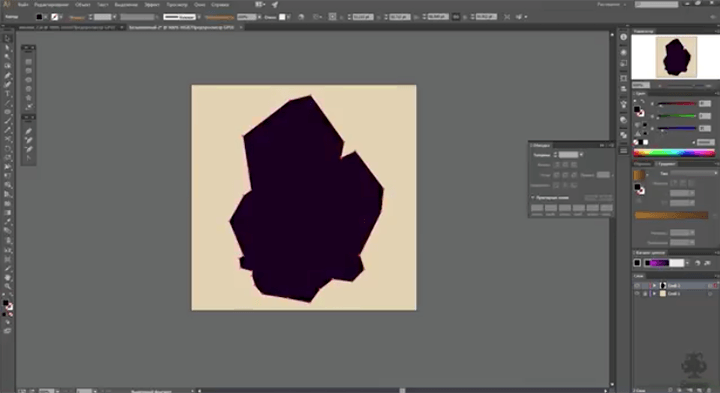Open the Эффект menu
The height and width of the screenshot is (393, 720).
pyautogui.click(x=152, y=5)
